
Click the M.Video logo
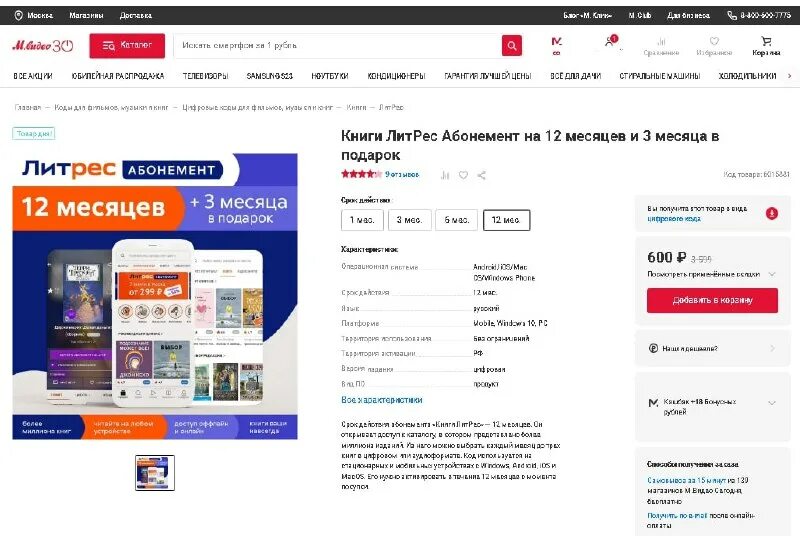43,46
